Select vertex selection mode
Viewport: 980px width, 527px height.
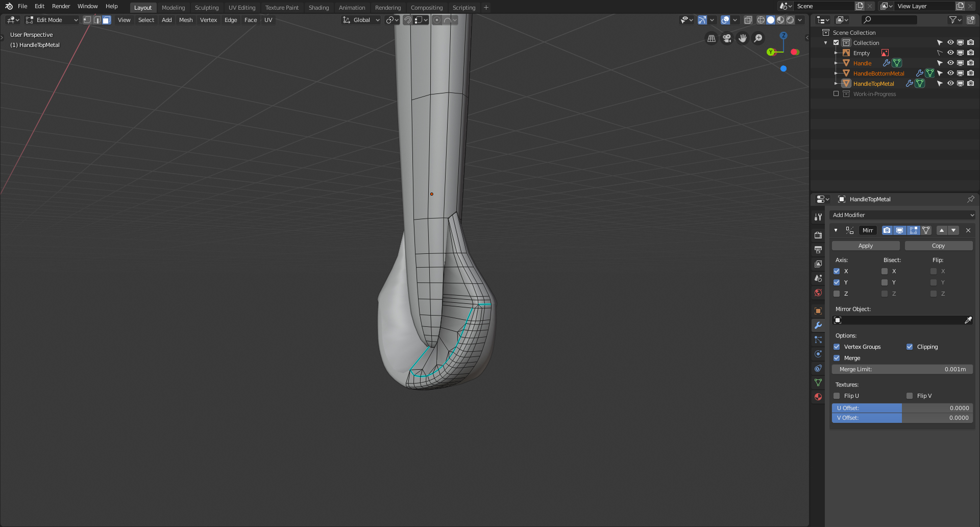(x=87, y=20)
